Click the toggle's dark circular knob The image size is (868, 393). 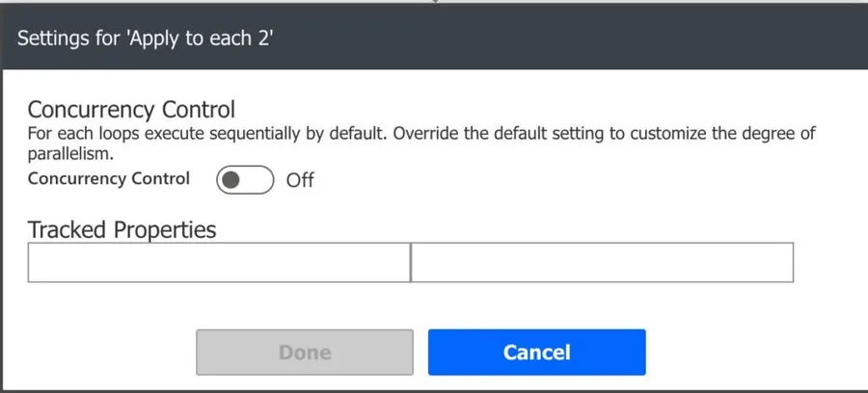coord(231,179)
